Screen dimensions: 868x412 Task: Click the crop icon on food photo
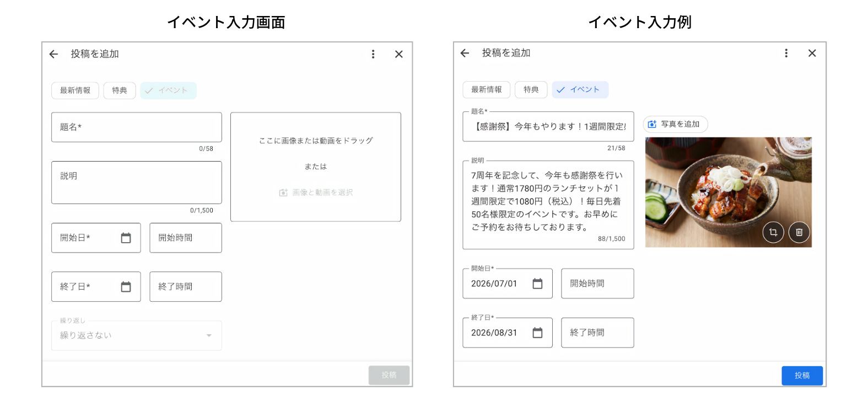[773, 232]
